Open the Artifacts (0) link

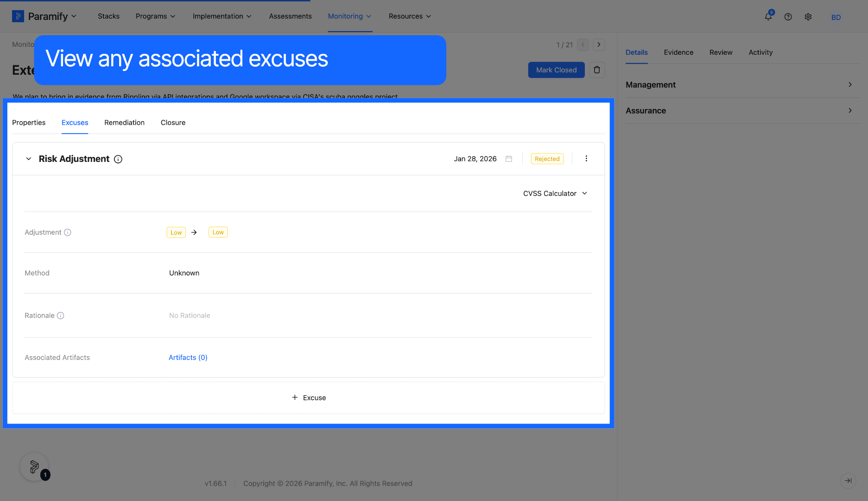pos(188,358)
